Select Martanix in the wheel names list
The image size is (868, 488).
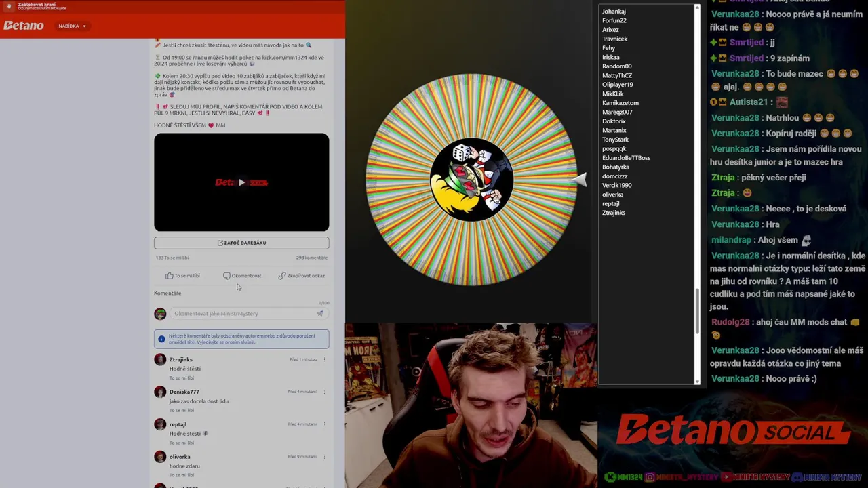tap(614, 130)
